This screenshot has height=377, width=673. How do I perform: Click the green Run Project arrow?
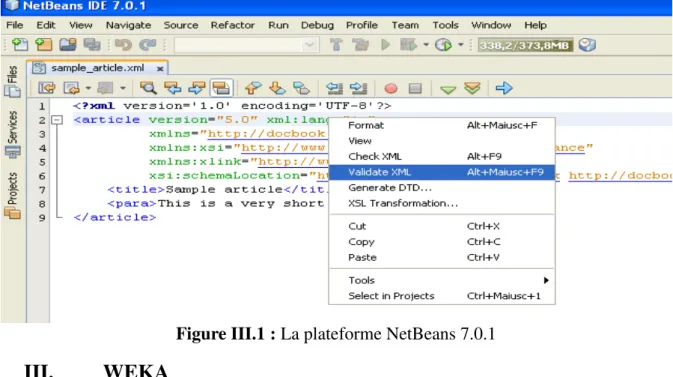pos(385,45)
